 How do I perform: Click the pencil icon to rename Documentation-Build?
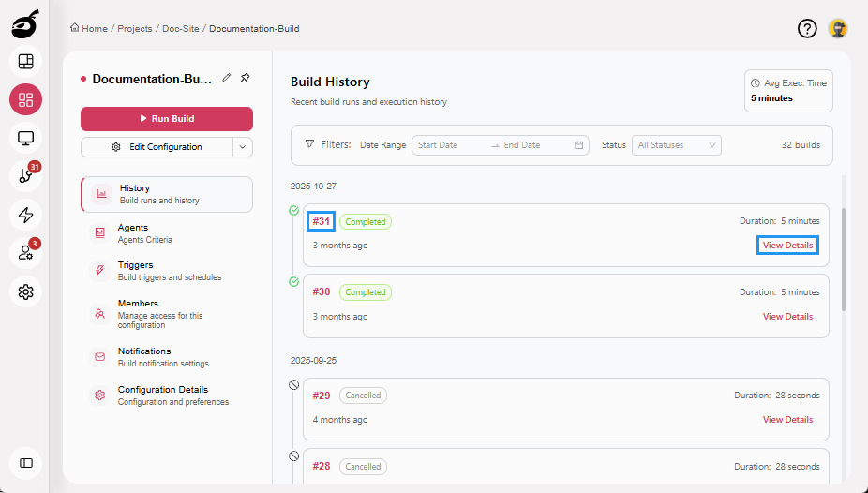point(227,78)
